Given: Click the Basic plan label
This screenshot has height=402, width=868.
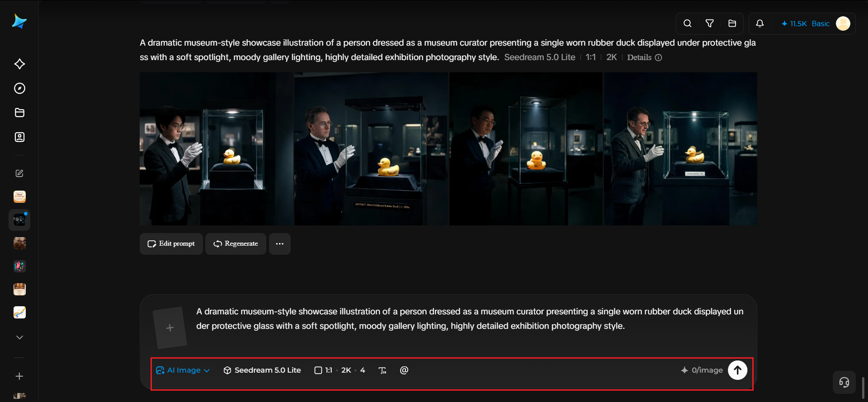Looking at the screenshot, I should tap(821, 23).
